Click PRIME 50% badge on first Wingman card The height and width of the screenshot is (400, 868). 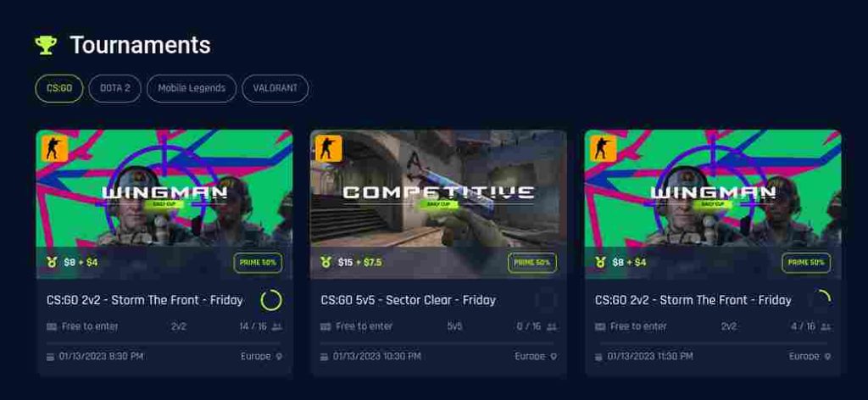258,263
